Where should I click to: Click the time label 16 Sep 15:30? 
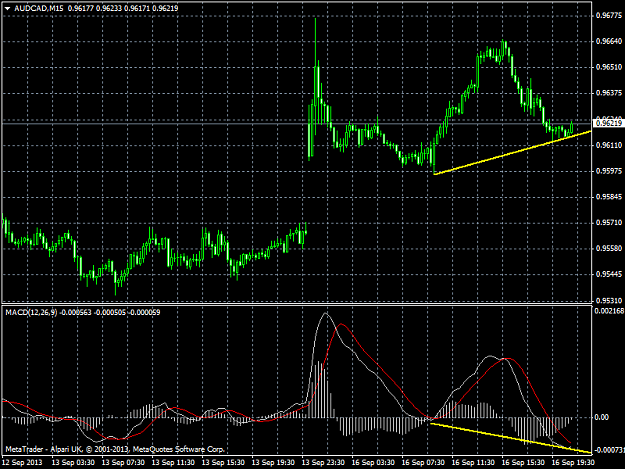523,463
